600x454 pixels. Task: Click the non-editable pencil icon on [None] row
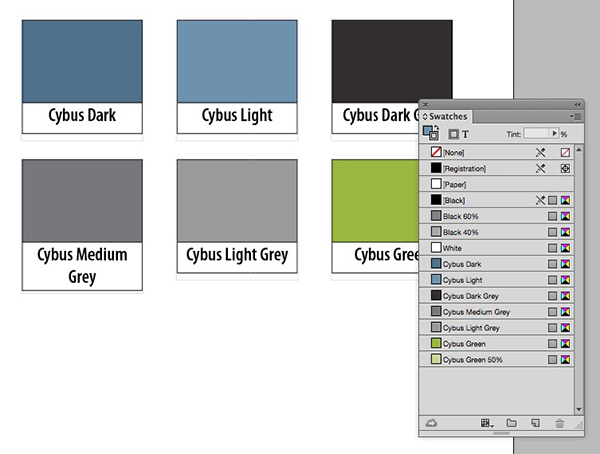click(x=540, y=152)
